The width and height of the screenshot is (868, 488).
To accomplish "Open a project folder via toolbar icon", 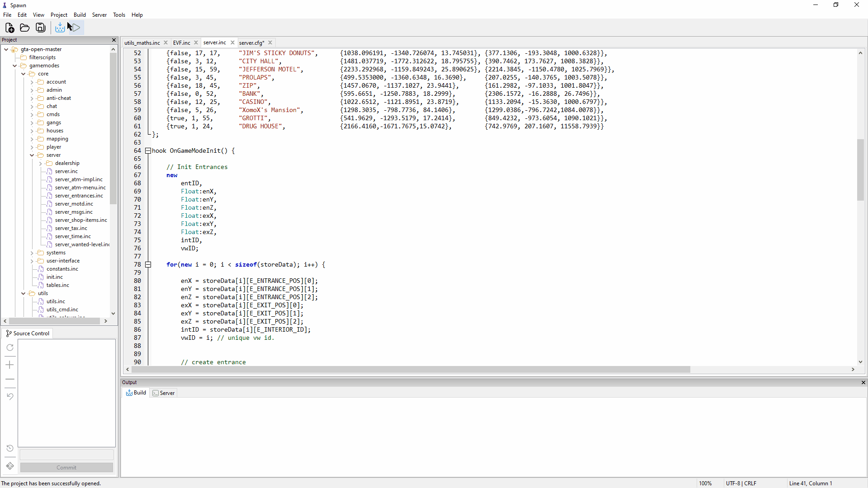I will 25,28.
